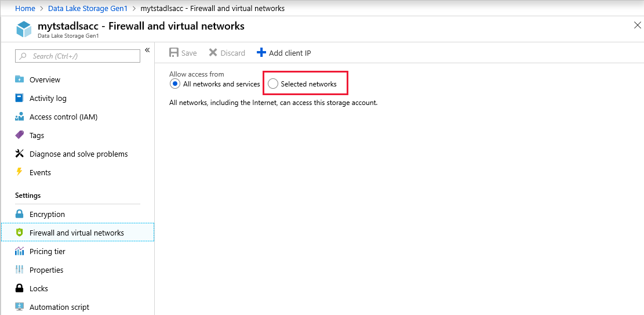The image size is (644, 315).
Task: Click the Discard toolbar button
Action: [227, 53]
